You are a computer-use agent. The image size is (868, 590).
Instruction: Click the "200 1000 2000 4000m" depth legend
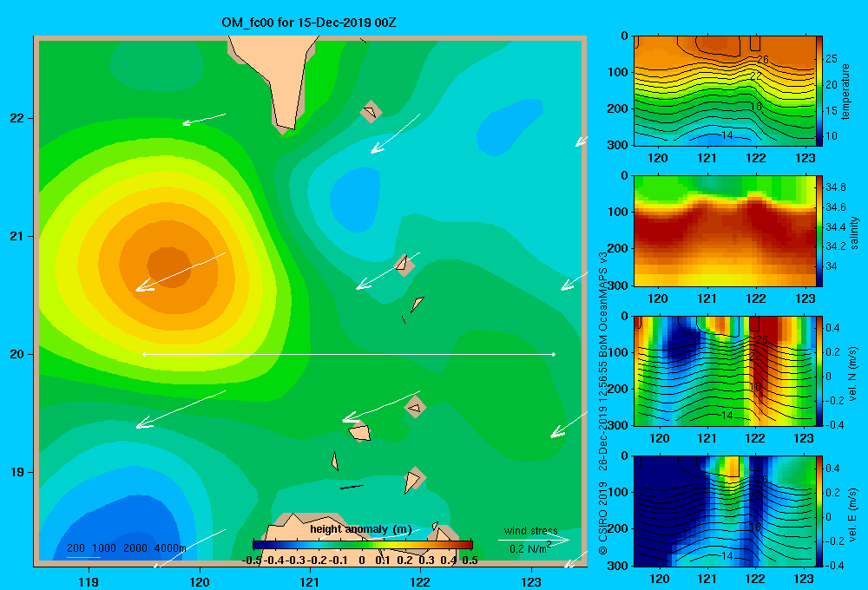[x=126, y=548]
